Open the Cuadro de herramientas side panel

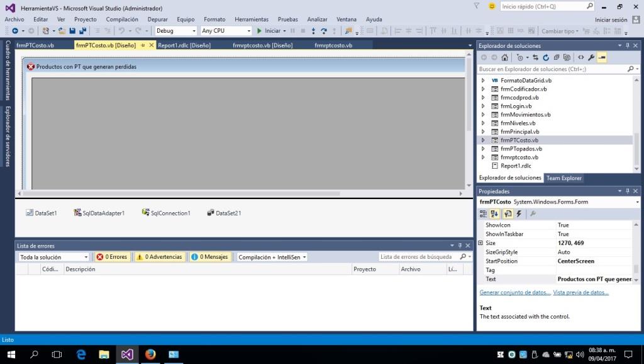pos(8,70)
